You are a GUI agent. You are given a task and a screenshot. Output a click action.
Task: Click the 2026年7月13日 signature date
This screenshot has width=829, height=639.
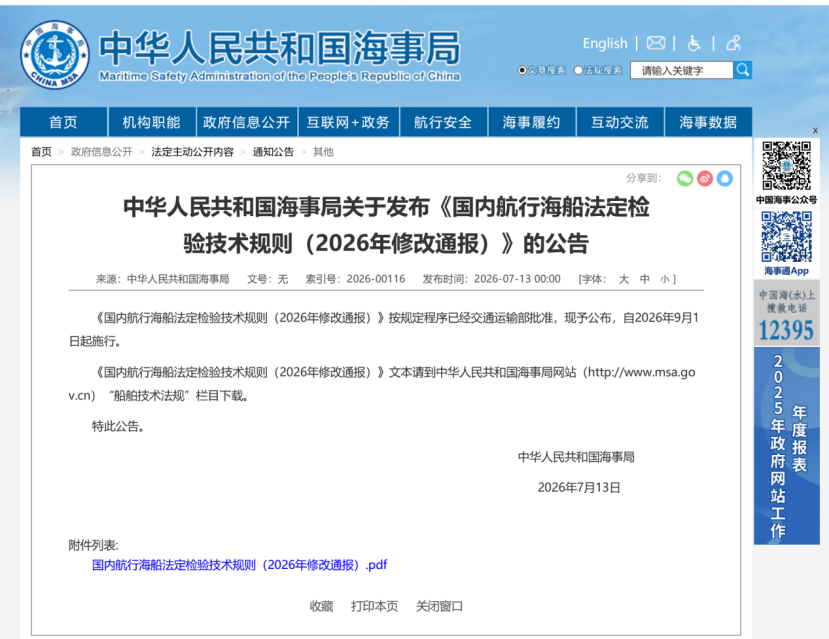click(579, 488)
